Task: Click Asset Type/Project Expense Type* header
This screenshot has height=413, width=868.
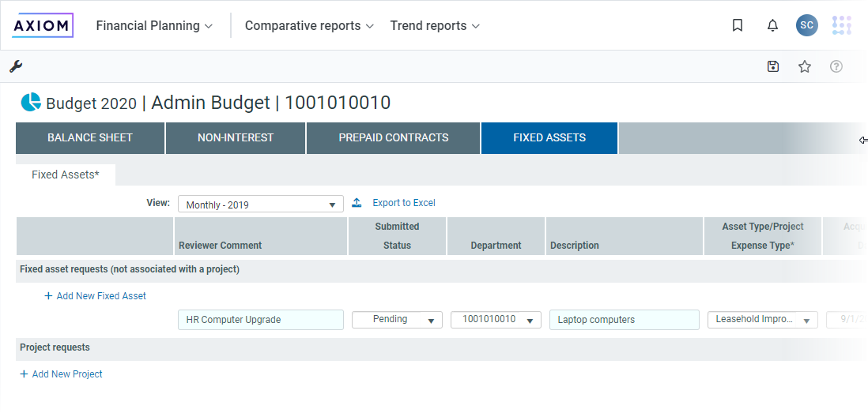Action: (x=763, y=236)
